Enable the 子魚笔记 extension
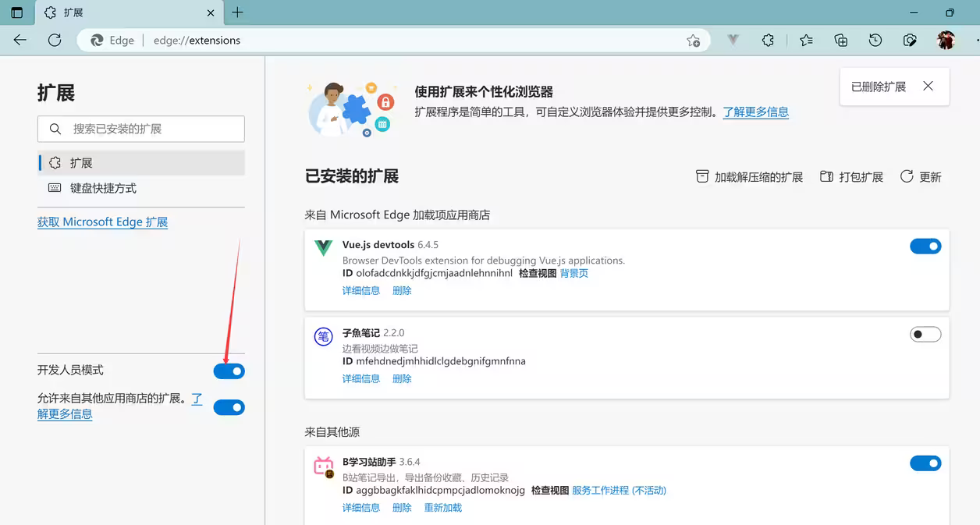Screen dimensions: 980x525 (x=925, y=335)
